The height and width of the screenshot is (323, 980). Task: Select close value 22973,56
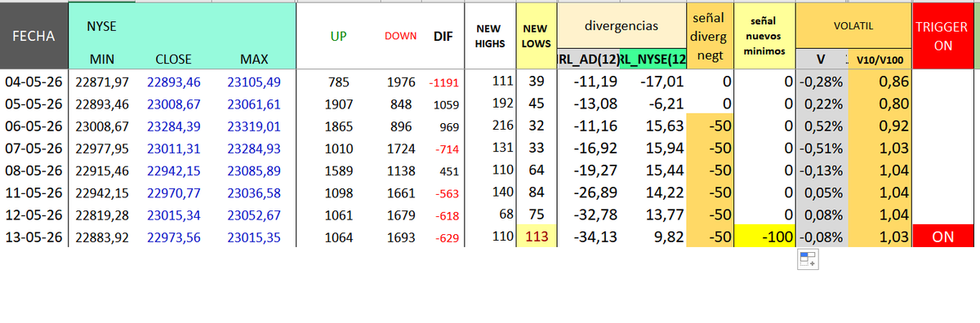pos(173,237)
